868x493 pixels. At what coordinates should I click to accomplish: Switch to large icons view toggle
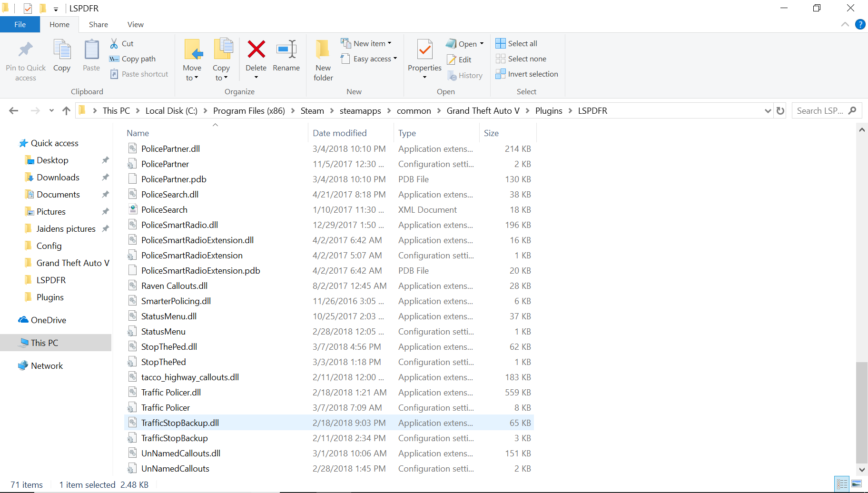(857, 484)
